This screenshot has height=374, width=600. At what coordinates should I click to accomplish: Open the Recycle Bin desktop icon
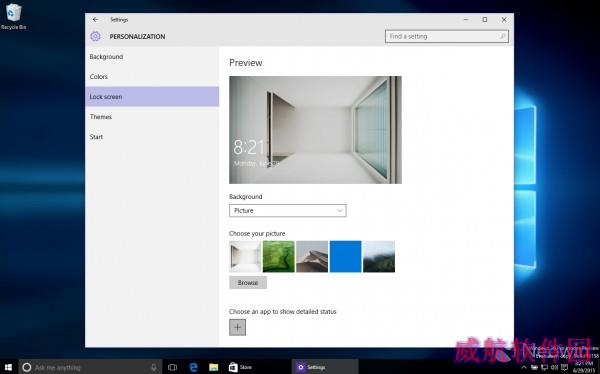(13, 16)
